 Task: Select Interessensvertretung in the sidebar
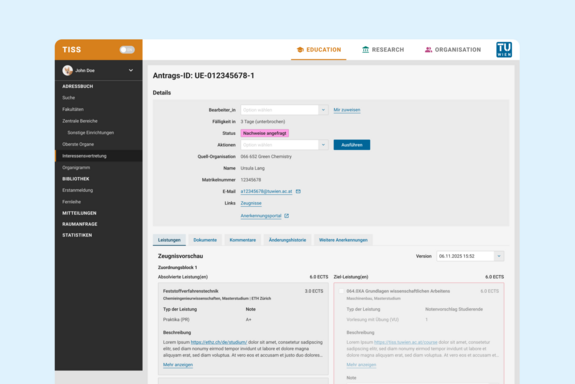(x=99, y=156)
